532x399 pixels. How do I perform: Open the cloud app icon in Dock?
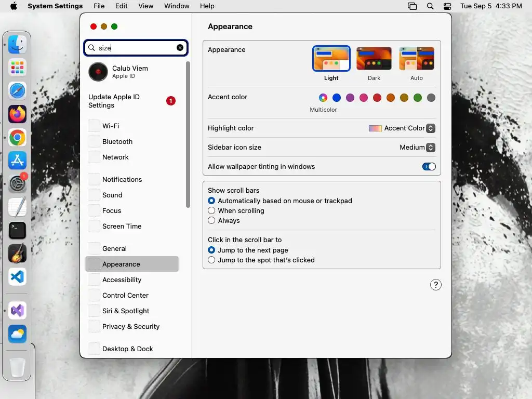click(17, 334)
